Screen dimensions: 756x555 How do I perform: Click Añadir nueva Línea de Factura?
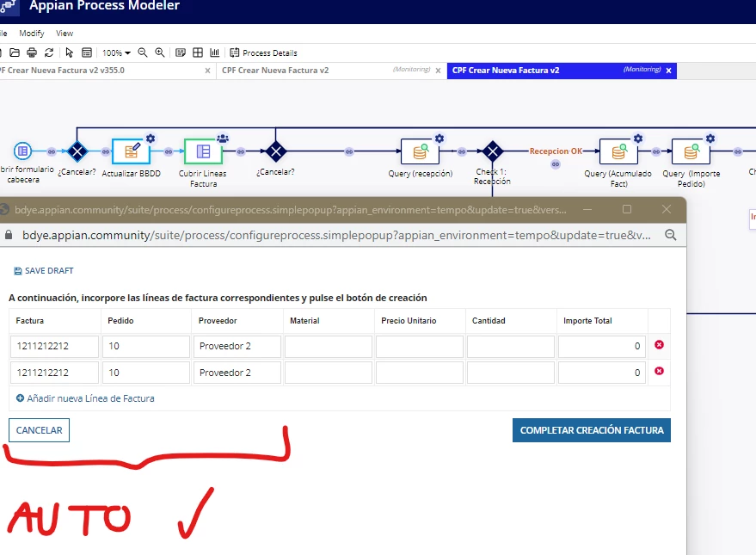(85, 398)
